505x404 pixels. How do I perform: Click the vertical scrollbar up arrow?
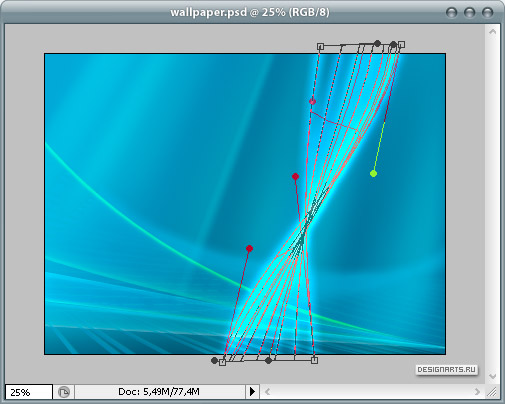tap(492, 32)
